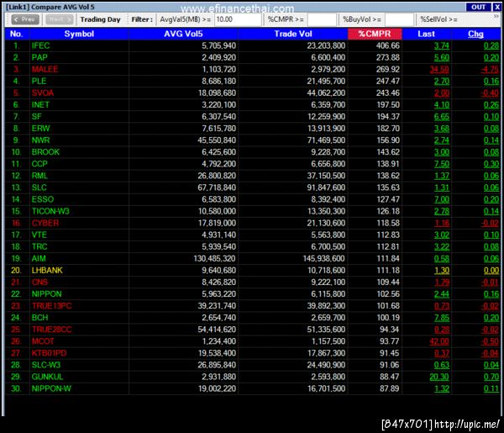Select the BCH symbol
This screenshot has width=504, height=433.
tap(39, 318)
